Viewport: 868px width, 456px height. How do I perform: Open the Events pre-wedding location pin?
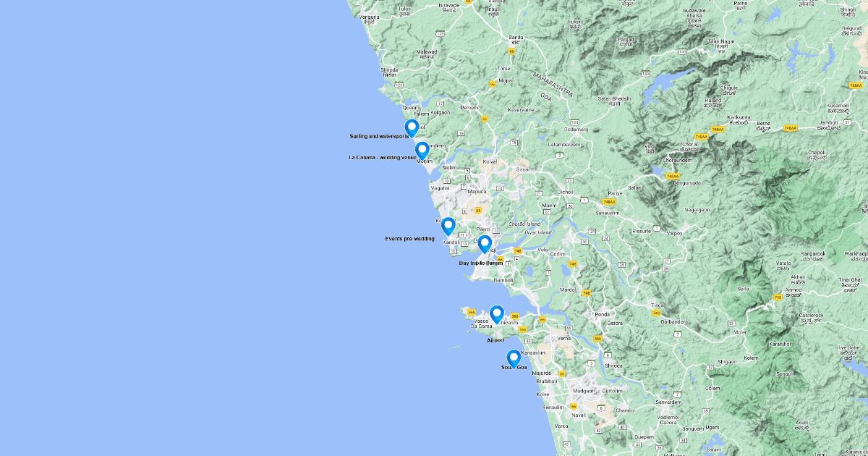(x=448, y=226)
